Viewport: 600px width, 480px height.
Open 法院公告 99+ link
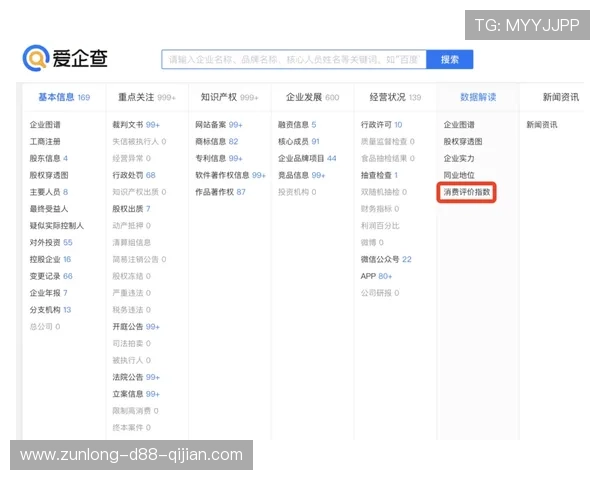[136, 377]
